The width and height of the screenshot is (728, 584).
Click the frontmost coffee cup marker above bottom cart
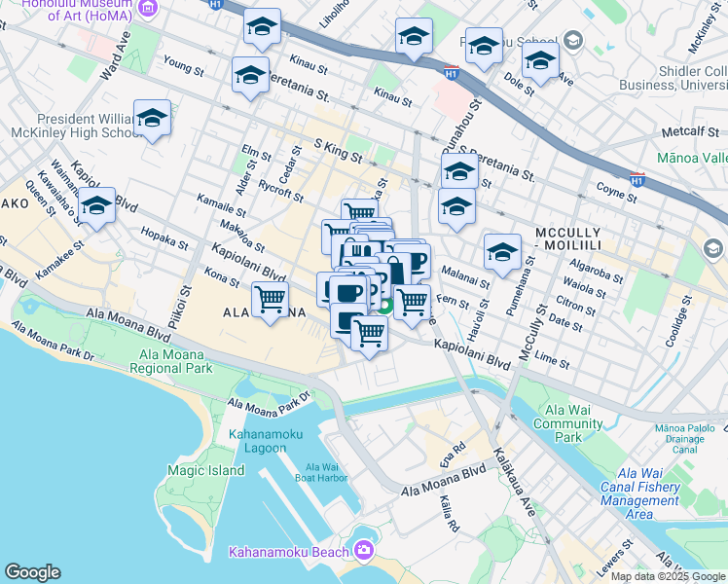(x=348, y=293)
